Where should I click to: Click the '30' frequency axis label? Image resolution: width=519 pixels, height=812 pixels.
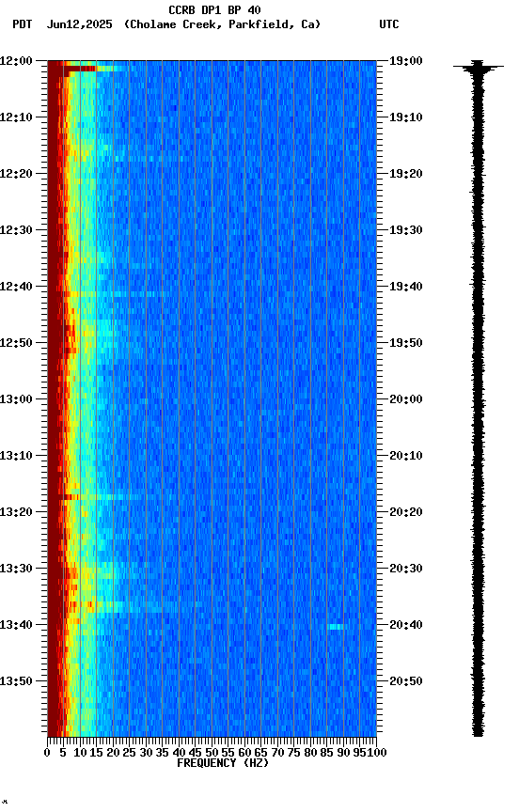(x=146, y=753)
